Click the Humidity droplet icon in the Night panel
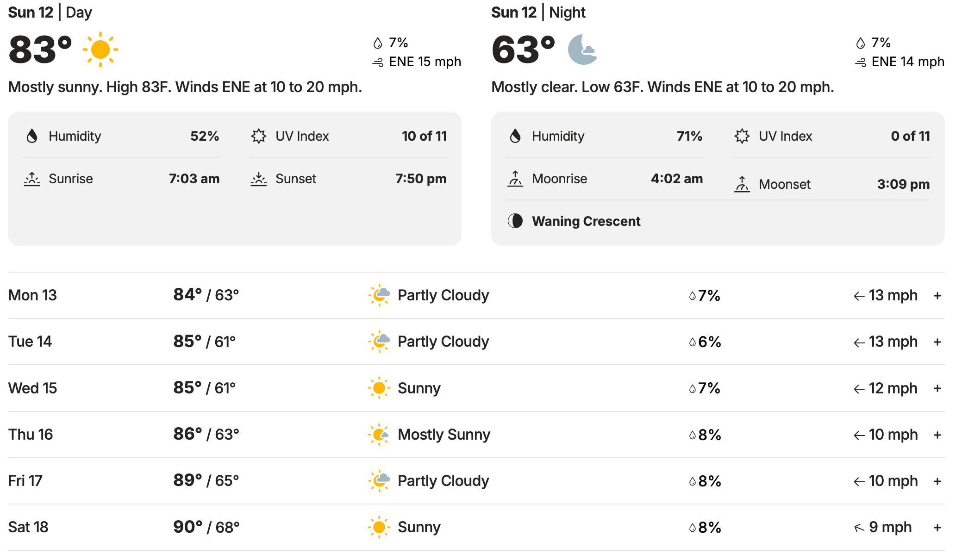The image size is (962, 560). (x=515, y=136)
